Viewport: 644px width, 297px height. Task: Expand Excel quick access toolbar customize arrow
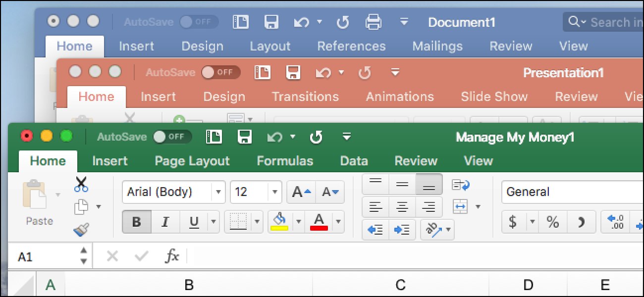tap(347, 137)
